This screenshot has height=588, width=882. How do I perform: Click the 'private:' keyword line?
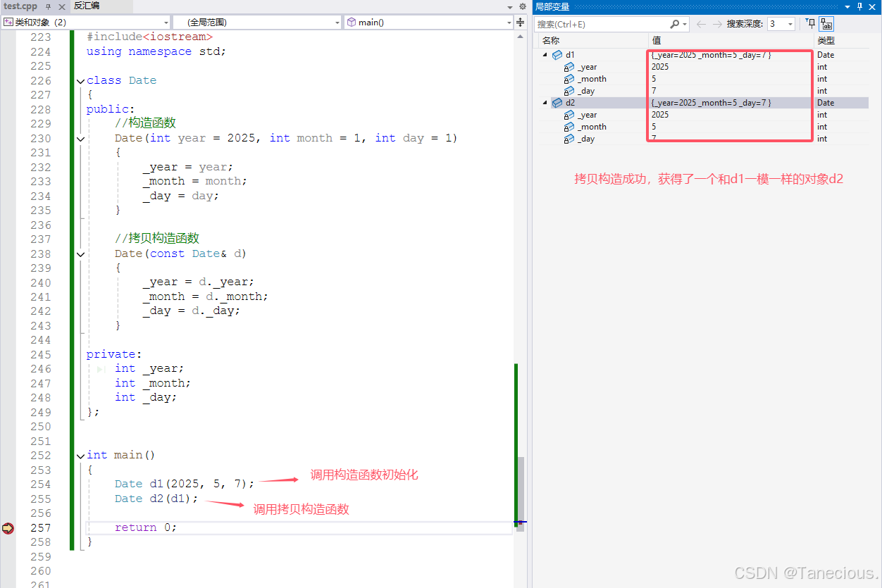(x=114, y=355)
